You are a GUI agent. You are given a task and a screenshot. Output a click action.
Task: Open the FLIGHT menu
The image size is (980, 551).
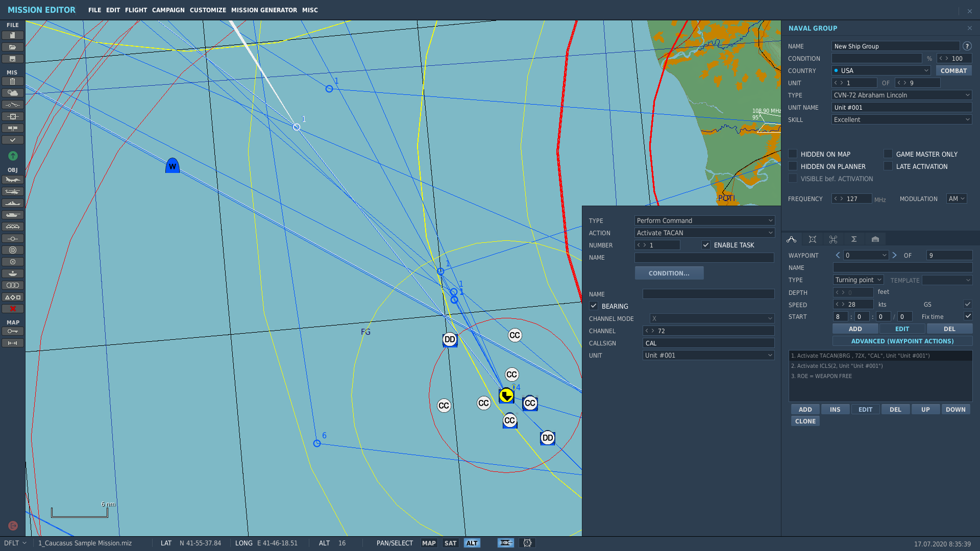tap(136, 10)
